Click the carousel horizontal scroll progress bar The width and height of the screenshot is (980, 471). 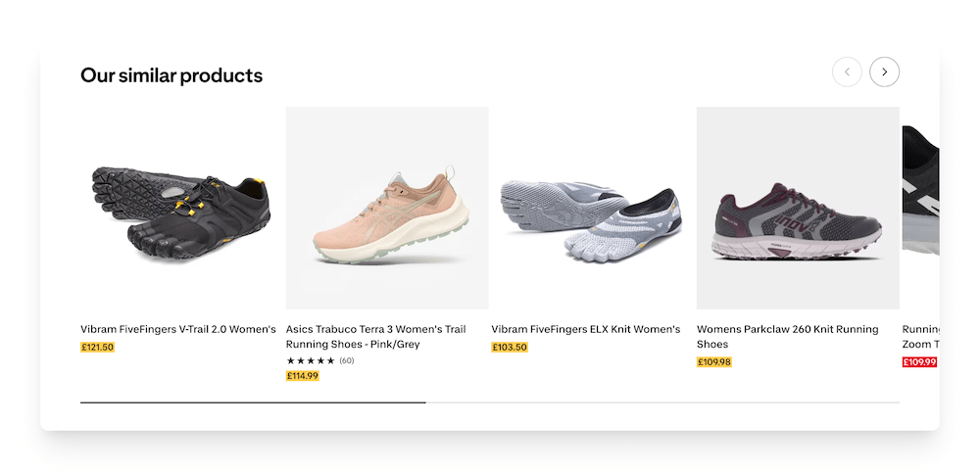[490, 402]
